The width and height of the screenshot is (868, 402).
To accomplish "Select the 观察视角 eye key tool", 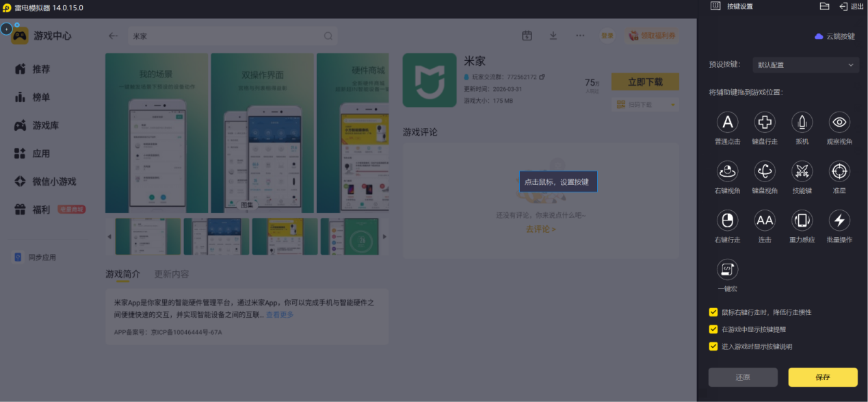I will point(839,123).
